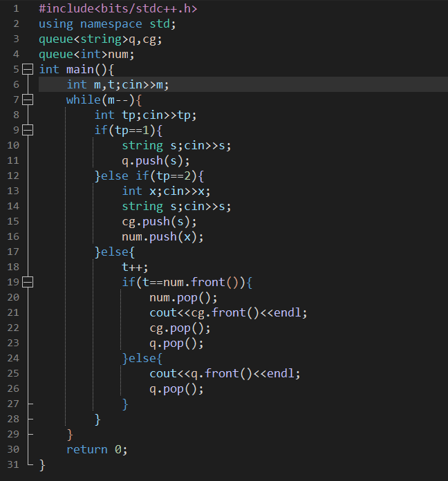The height and width of the screenshot is (481, 448).
Task: Click line number 30 in the gutter
Action: coord(13,449)
